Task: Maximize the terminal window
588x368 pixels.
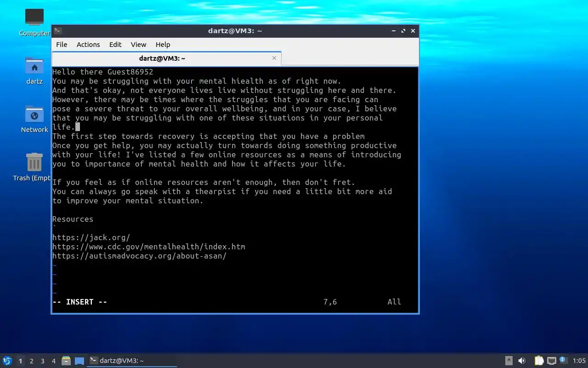Action: (x=403, y=31)
